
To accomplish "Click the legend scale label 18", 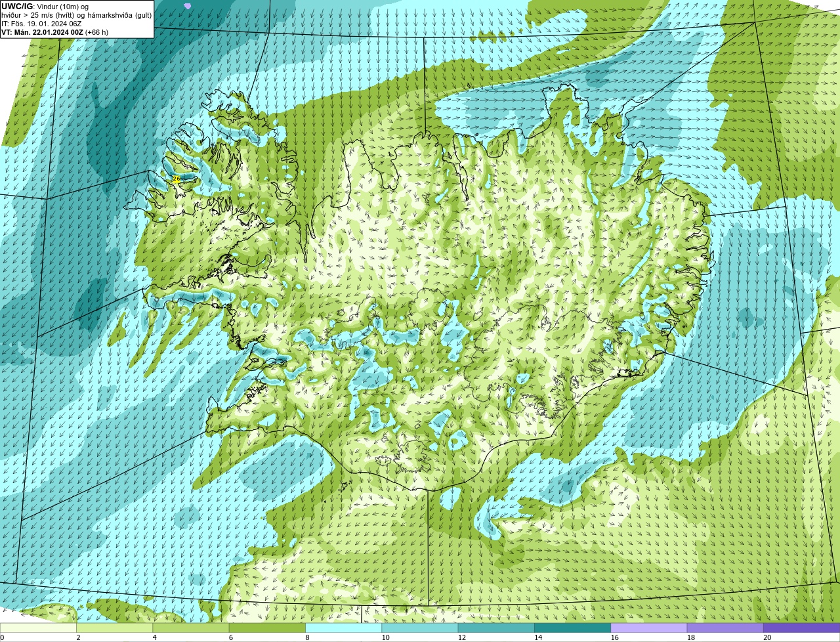I will click(x=690, y=637).
